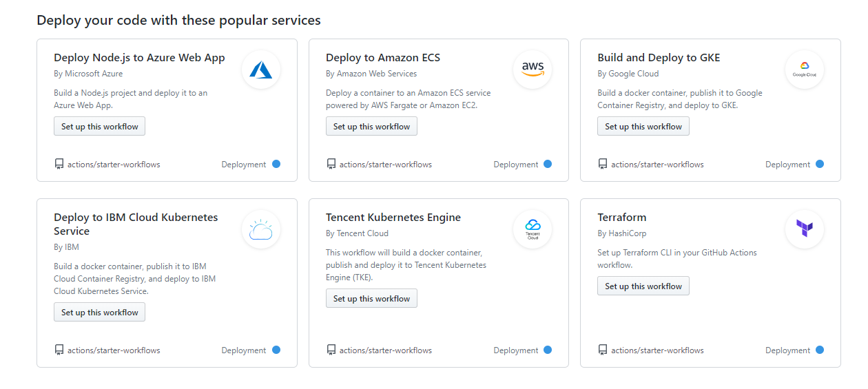Viewport: 868px width, 389px height.
Task: Click repo icon in Terraform card
Action: pos(603,350)
